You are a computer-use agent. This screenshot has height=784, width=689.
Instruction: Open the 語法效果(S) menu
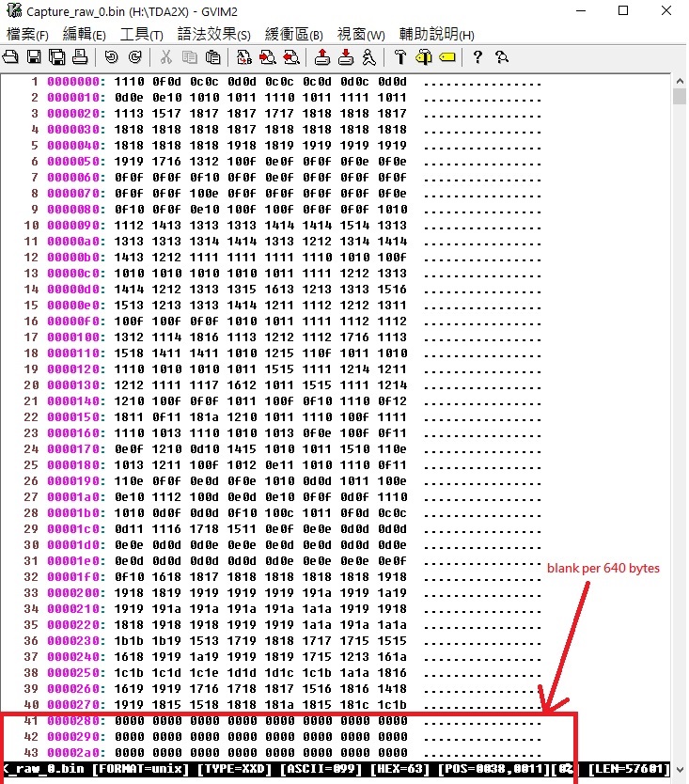coord(214,35)
